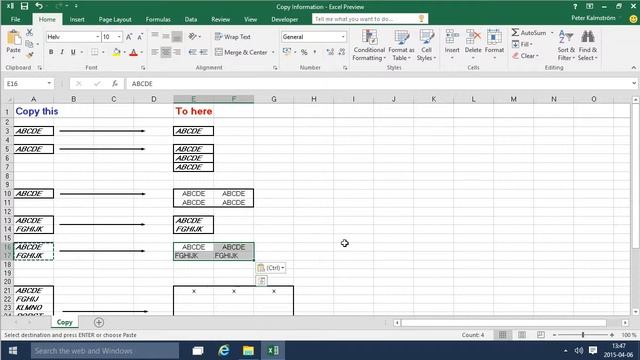The height and width of the screenshot is (360, 640).
Task: Click the formula bar showing ABCDE
Action: [x=378, y=83]
